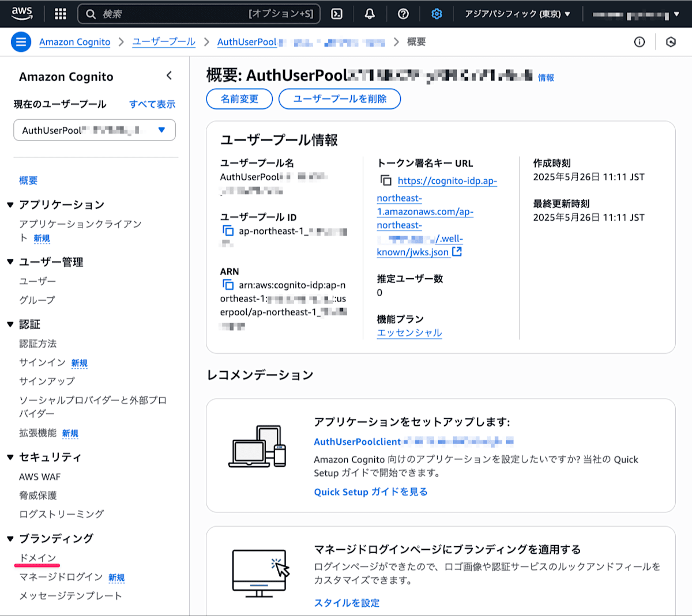Screen dimensions: 692x616
Task: Open the services grid menu
Action: (61, 14)
